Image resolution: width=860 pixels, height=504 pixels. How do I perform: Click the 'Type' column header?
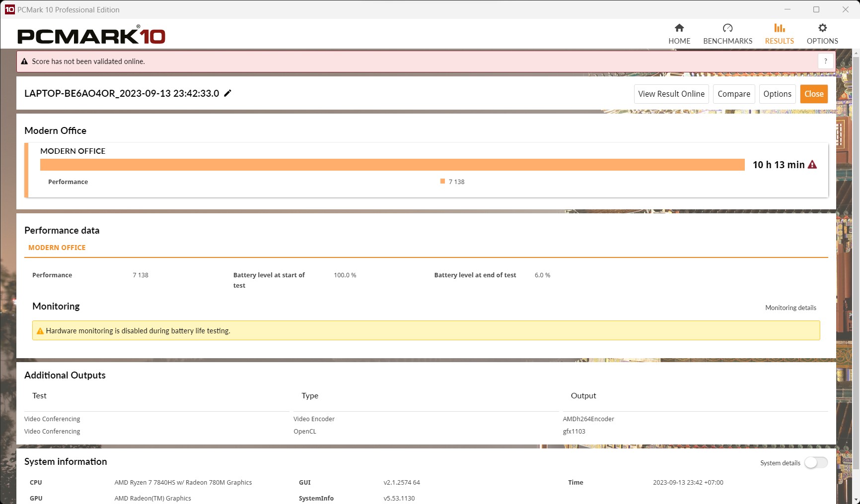click(310, 395)
